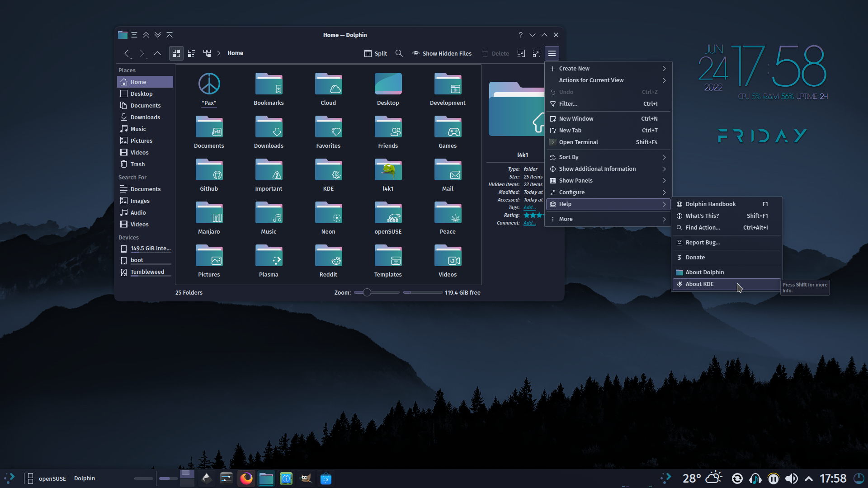
Task: Select New Window menu entry
Action: (x=608, y=119)
